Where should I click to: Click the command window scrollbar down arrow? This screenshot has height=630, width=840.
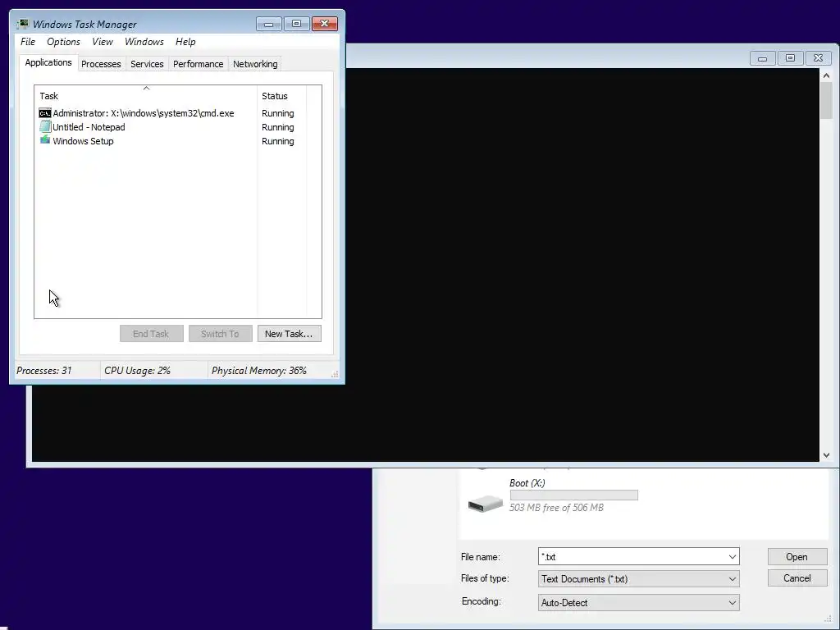pyautogui.click(x=826, y=455)
